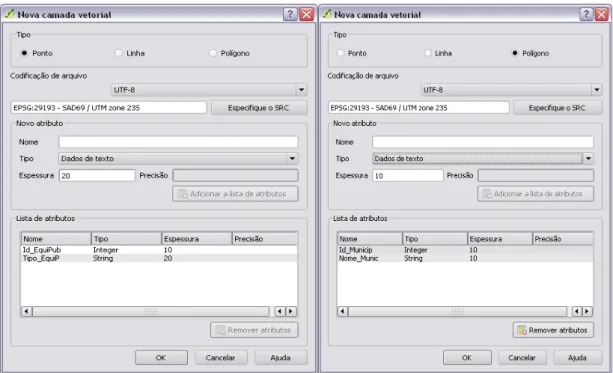The image size is (613, 373).
Task: Click the right scroll arrow in right attribute list
Action: pyautogui.click(x=587, y=311)
